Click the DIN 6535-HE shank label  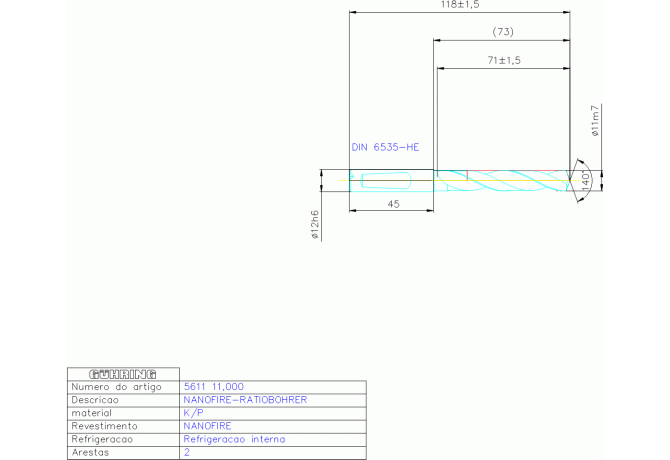(x=385, y=147)
